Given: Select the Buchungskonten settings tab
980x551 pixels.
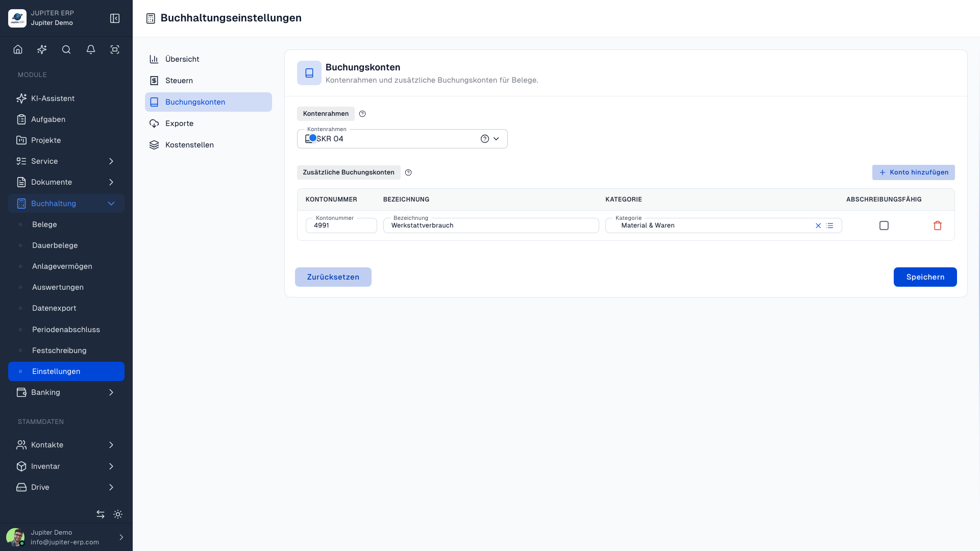Looking at the screenshot, I should click(208, 102).
